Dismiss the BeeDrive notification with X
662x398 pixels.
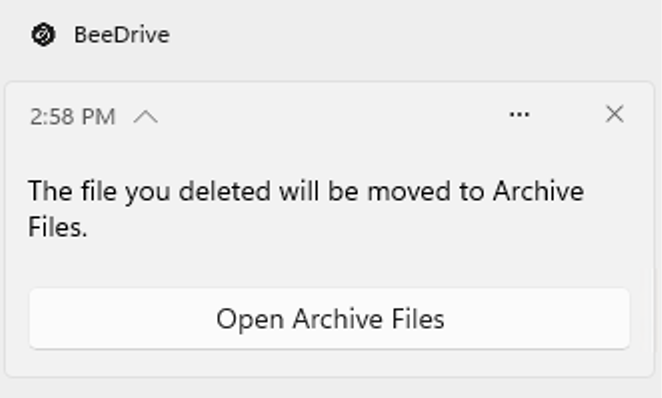pyautogui.click(x=614, y=114)
